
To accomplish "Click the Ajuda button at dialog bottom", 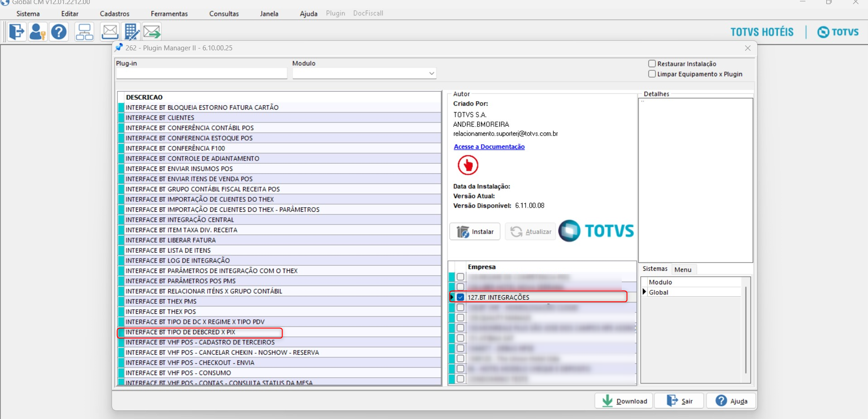I will pos(731,401).
